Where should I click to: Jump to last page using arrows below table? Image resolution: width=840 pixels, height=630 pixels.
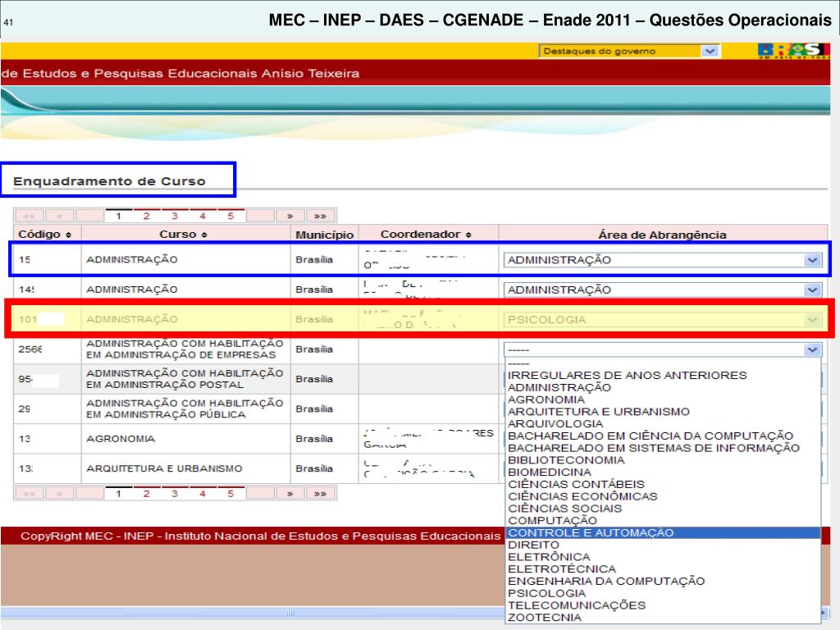[x=321, y=493]
